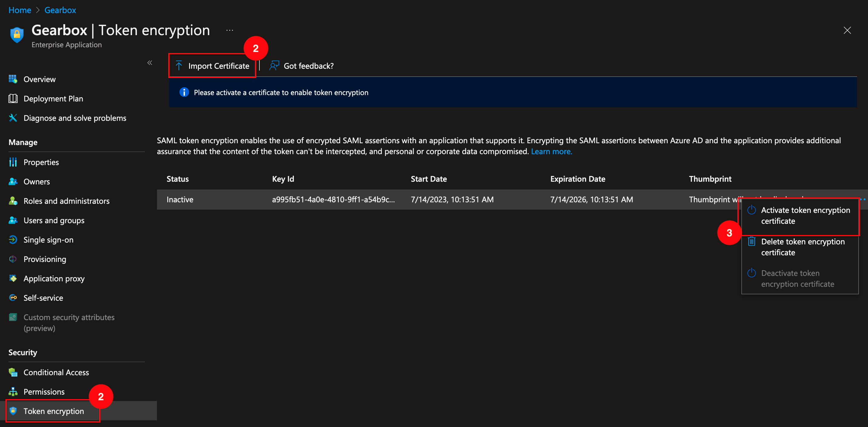Image resolution: width=868 pixels, height=427 pixels.
Task: Open Self-service label in sidebar
Action: (43, 298)
